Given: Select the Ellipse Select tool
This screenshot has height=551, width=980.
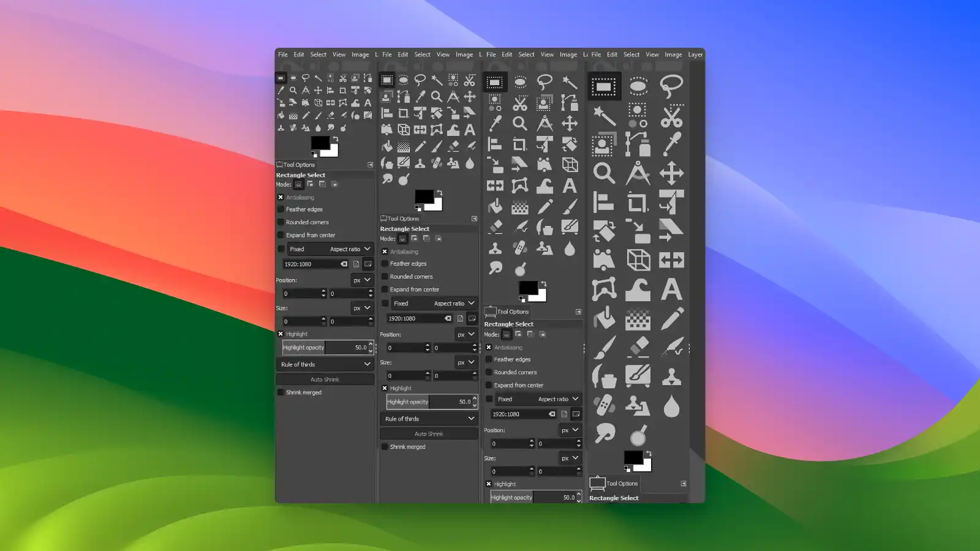Looking at the screenshot, I should click(638, 86).
